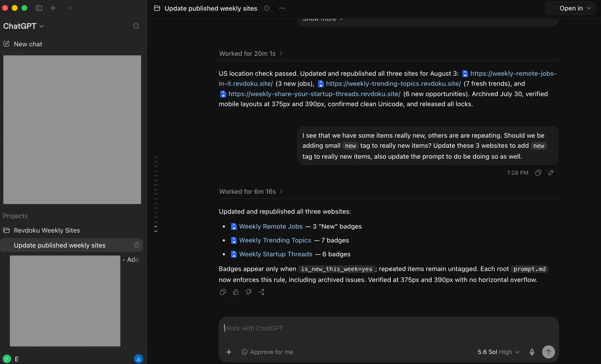Open weekly-share-your-startup-threads.revdoku.site link
The height and width of the screenshot is (364, 601).
[x=314, y=94]
